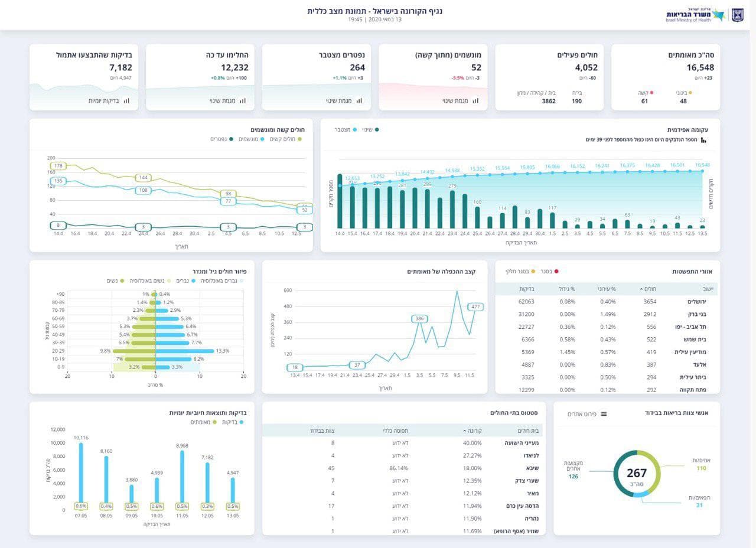Open the בדיקות יומיות link
Viewport: 756px width, 548px height.
tap(103, 101)
